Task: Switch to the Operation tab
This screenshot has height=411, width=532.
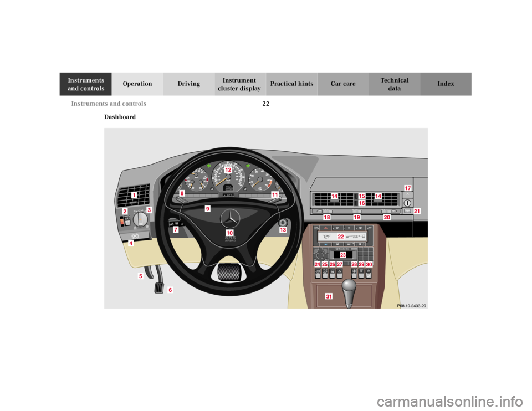Action: tap(137, 84)
